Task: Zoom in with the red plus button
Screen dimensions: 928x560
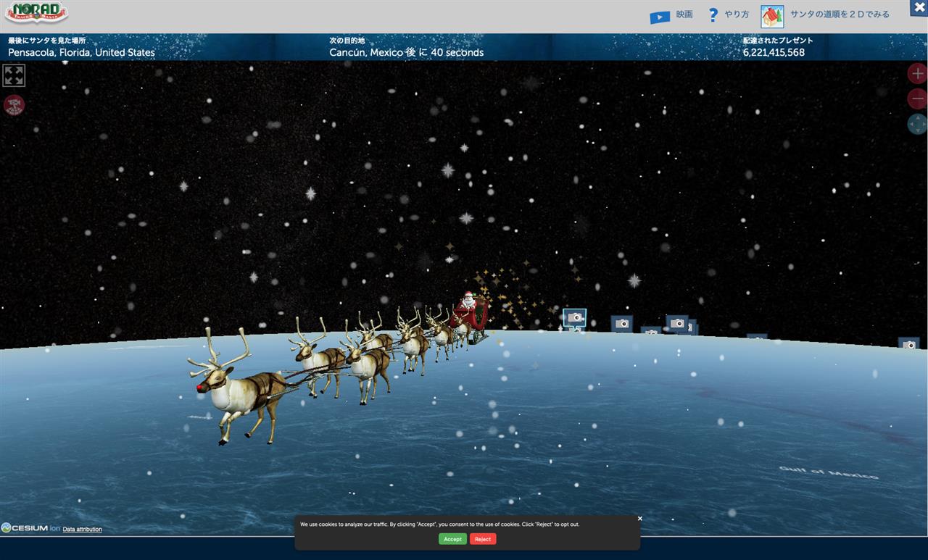Action: [917, 74]
